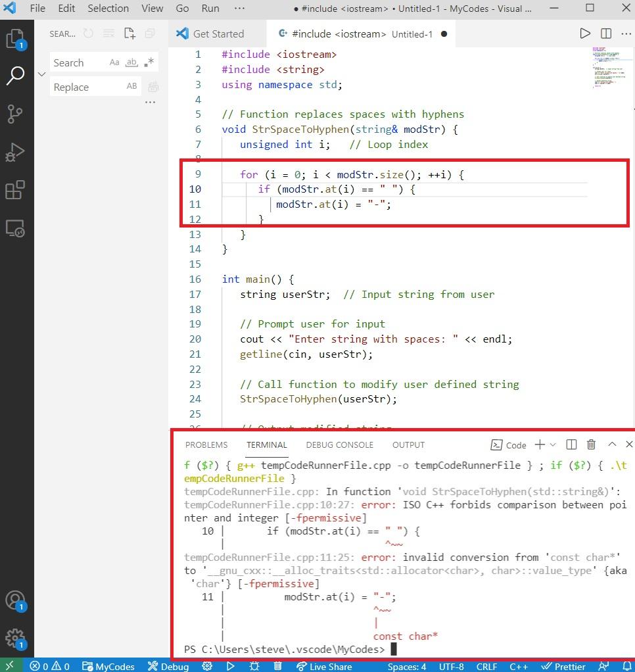This screenshot has width=635, height=672.
Task: Open the View menu
Action: point(152,8)
